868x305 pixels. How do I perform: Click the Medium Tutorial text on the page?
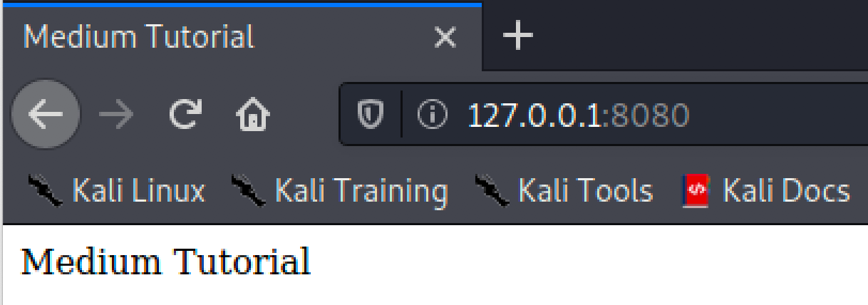(x=166, y=262)
